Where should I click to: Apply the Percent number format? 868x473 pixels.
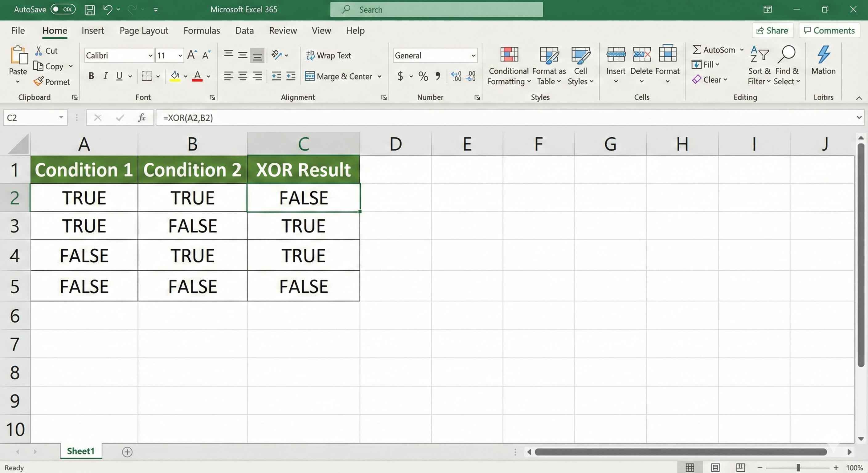(x=423, y=76)
